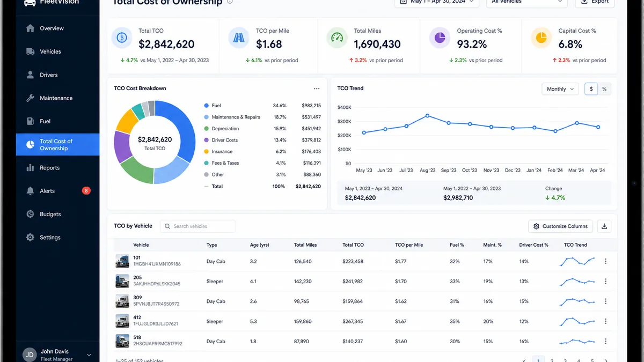Open the Monthly interval dropdown
Image resolution: width=644 pixels, height=362 pixels.
click(x=560, y=89)
